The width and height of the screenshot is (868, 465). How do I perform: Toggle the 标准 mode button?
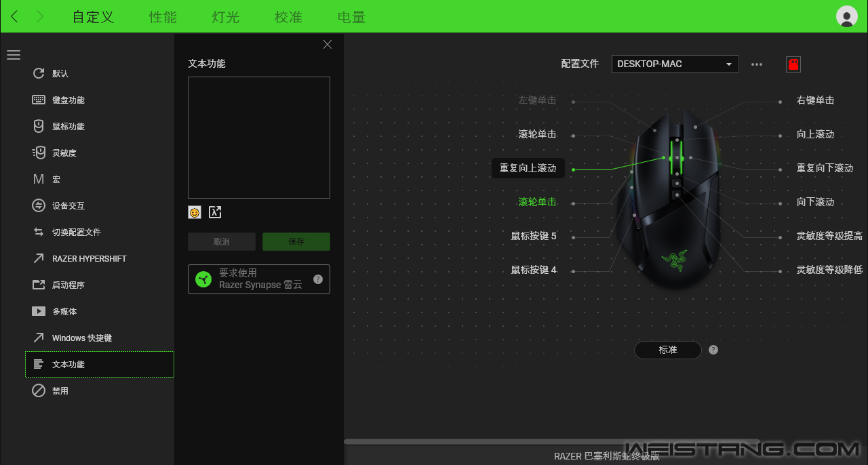click(667, 350)
